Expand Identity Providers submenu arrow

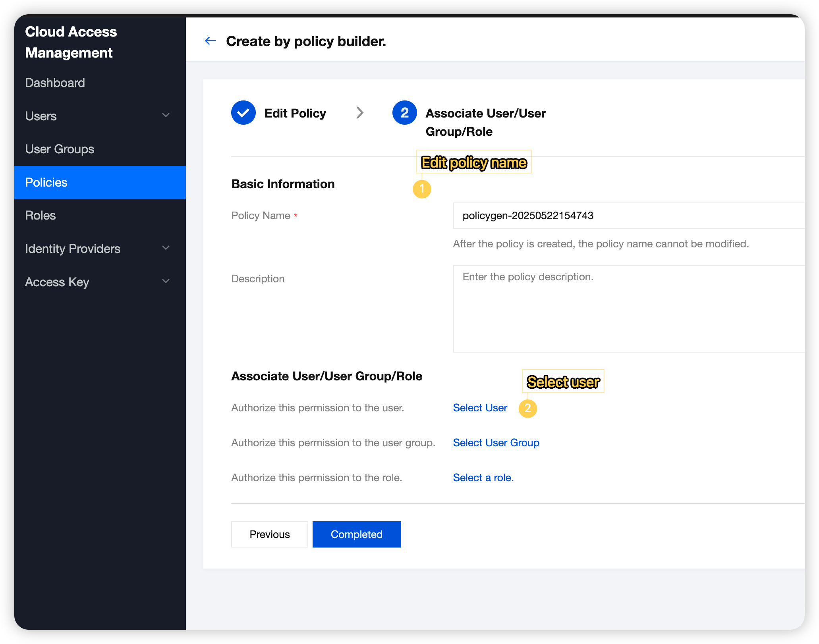click(166, 248)
